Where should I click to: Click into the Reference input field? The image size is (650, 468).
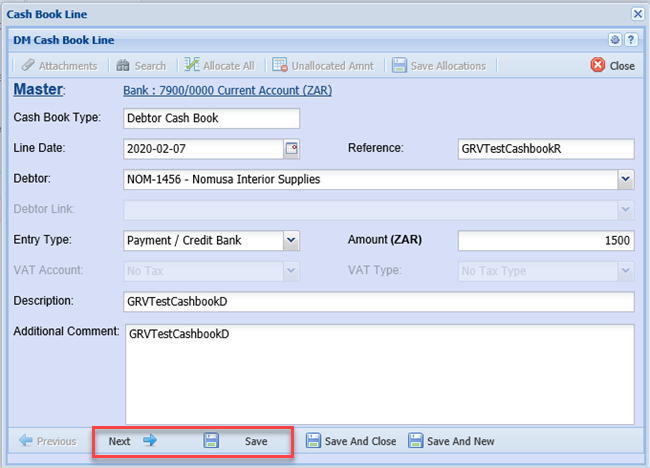pos(544,149)
